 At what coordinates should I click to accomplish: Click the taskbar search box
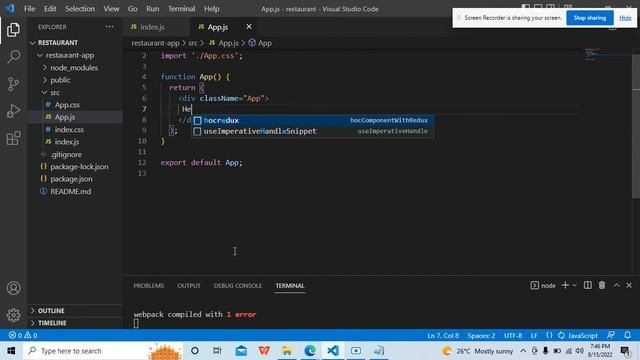pos(102,351)
